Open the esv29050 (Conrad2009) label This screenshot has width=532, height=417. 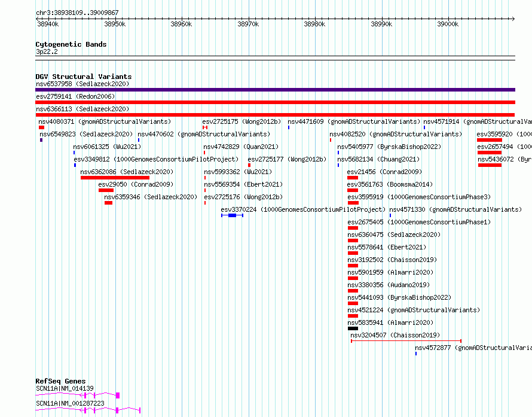[x=136, y=184]
